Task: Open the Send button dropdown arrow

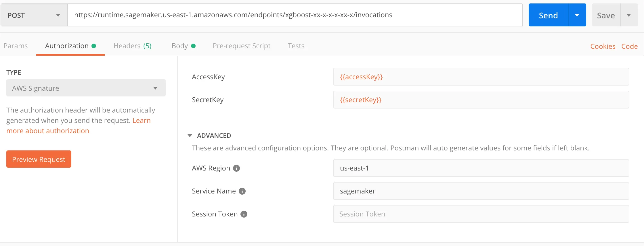Action: [577, 15]
